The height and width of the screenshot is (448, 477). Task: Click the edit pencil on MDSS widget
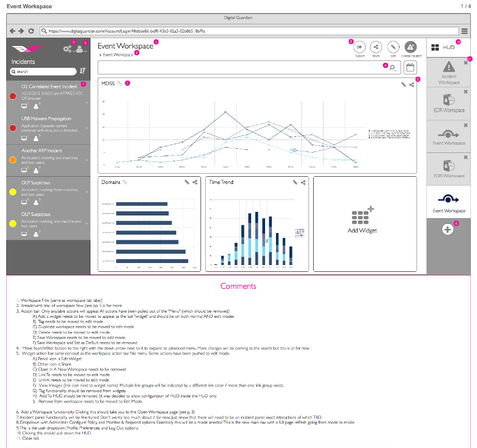tap(404, 85)
